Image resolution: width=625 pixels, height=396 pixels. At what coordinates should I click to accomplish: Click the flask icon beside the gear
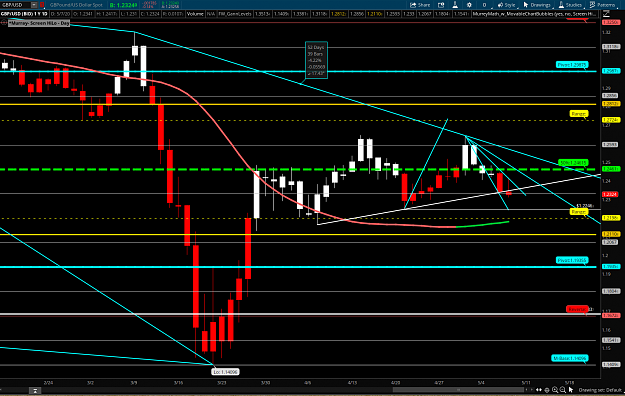(455, 5)
